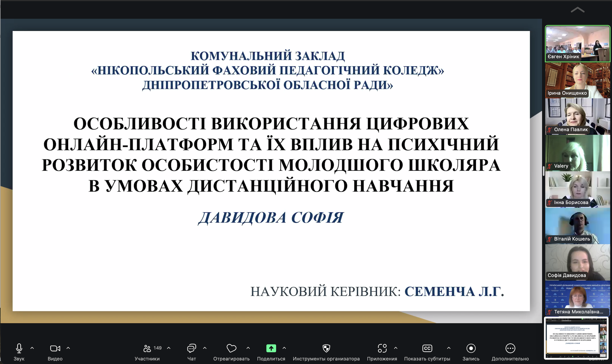
Task: Open the Чат chat panel
Action: click(191, 348)
